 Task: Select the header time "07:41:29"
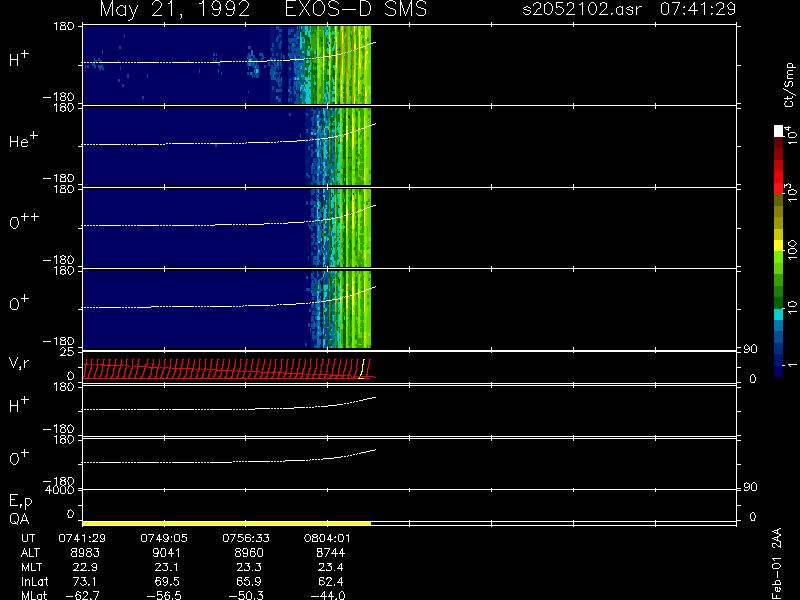click(x=698, y=9)
